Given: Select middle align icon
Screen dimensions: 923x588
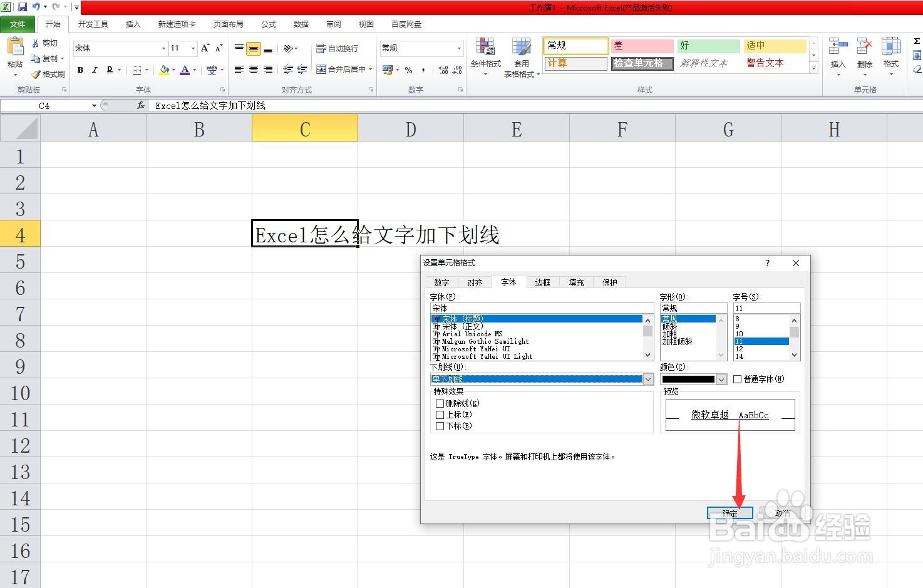Looking at the screenshot, I should coord(254,48).
